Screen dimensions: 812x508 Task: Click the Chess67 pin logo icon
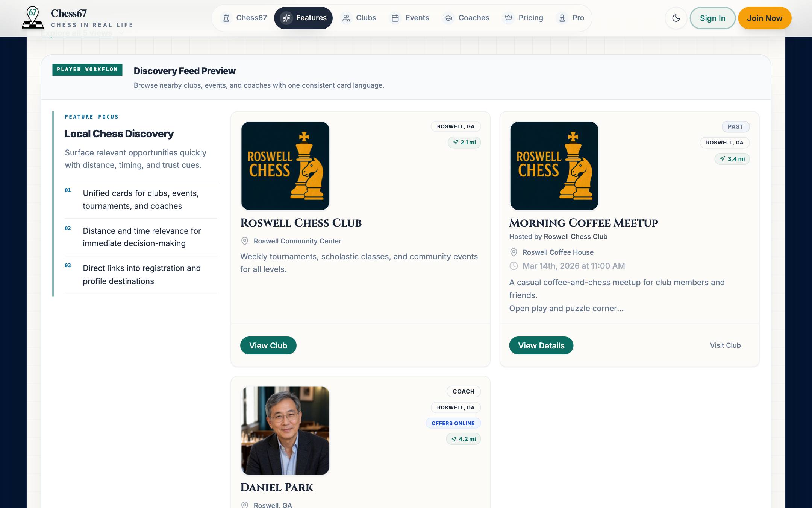[33, 18]
